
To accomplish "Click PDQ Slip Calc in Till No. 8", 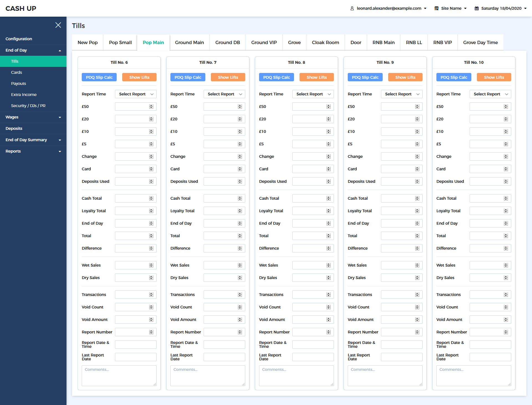I will [x=276, y=77].
